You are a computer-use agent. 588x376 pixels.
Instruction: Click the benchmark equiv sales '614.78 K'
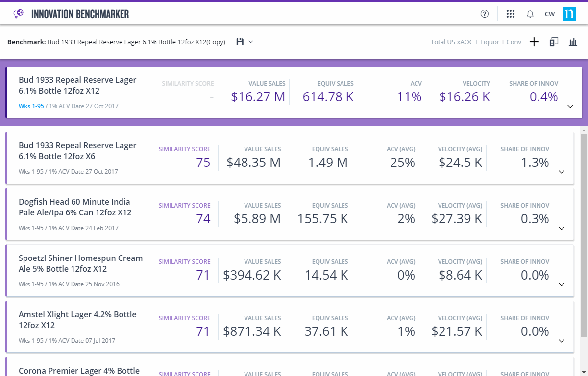[x=328, y=97]
